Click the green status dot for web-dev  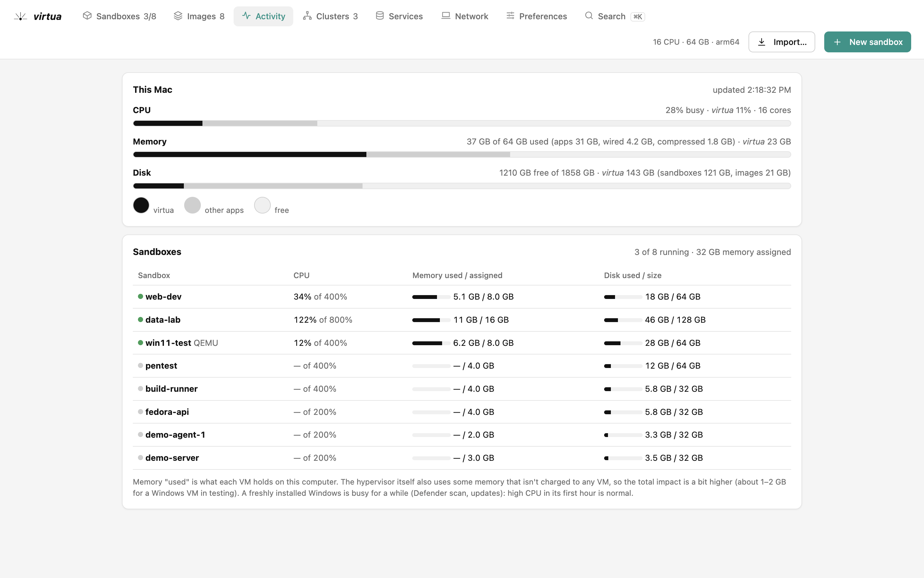[x=141, y=296]
